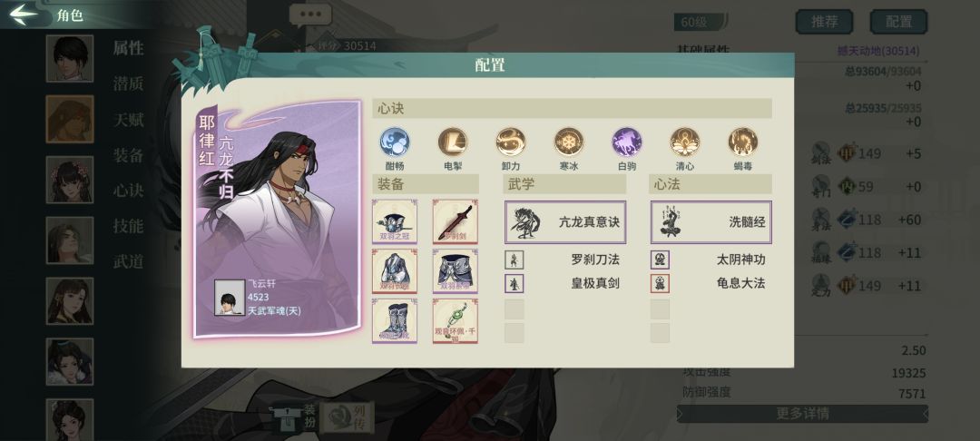This screenshot has width=980, height=441.
Task: Select the 酣畅 heart-art icon
Action: click(x=395, y=142)
